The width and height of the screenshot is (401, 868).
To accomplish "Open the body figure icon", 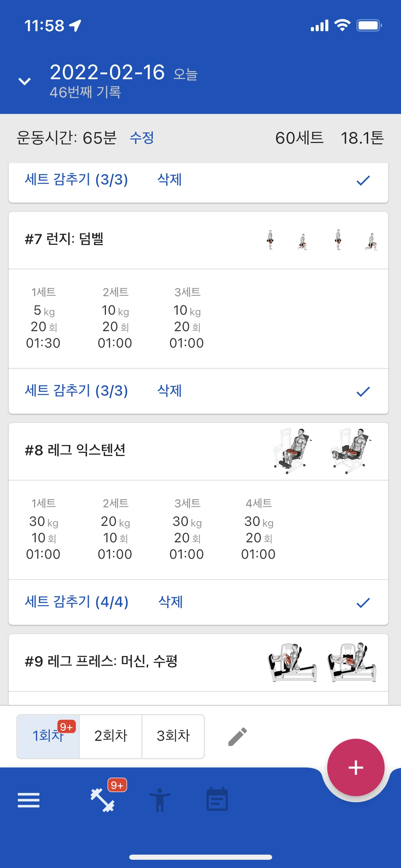I will pos(160,800).
